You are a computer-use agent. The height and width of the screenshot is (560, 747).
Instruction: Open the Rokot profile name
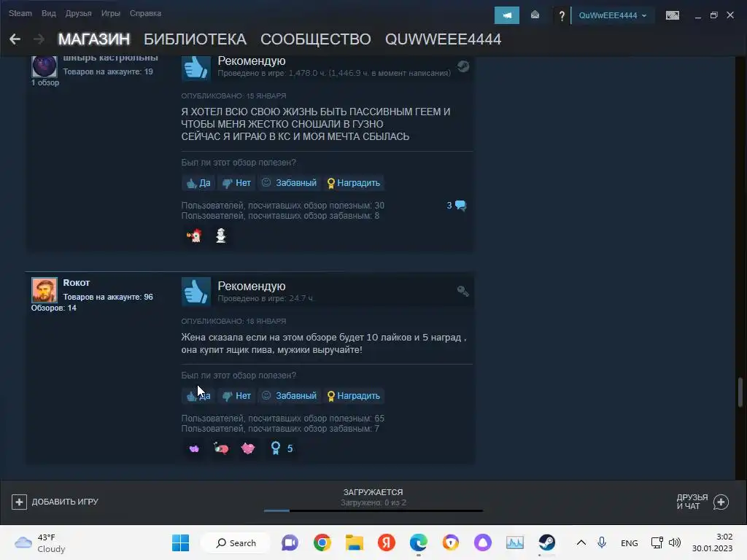click(76, 282)
